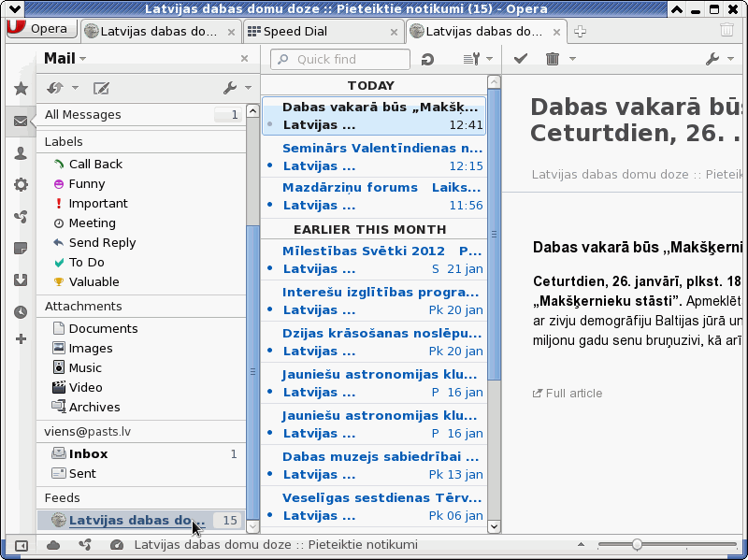
Task: Open the Downloads panel icon
Action: [x=21, y=280]
